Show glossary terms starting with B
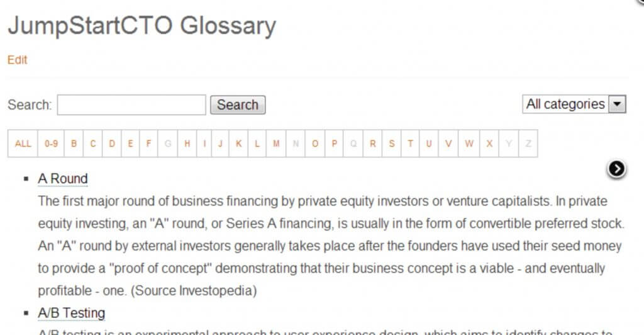This screenshot has height=335, width=644. coord(74,144)
